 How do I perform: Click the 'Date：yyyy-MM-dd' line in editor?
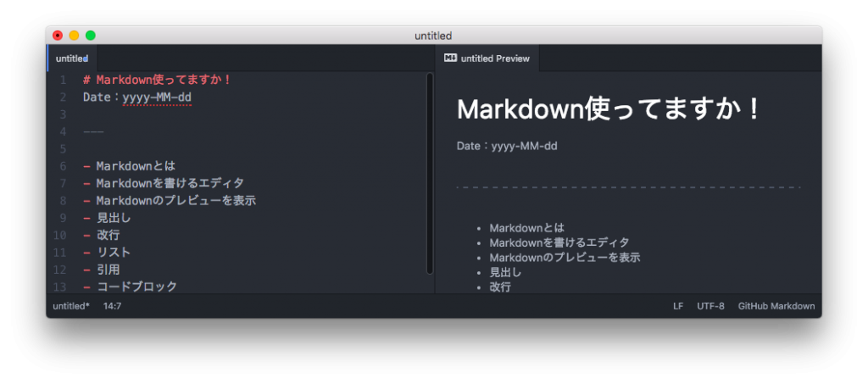pyautogui.click(x=137, y=97)
